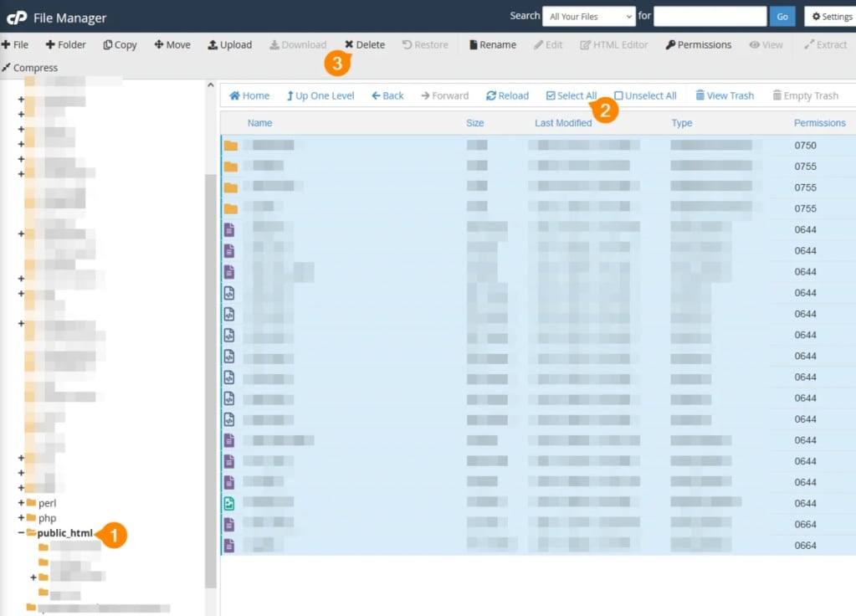Click the Edit toolbar button
856x616 pixels.
(x=547, y=45)
